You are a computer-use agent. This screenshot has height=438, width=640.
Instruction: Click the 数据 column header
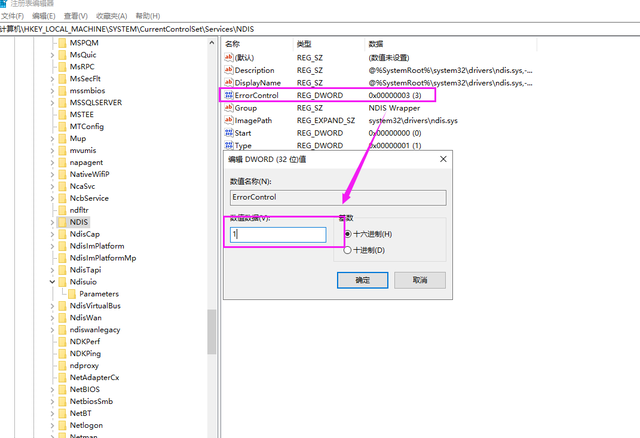tap(450, 44)
